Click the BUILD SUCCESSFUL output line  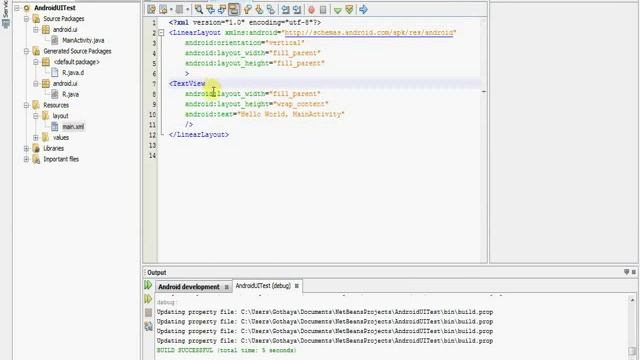coord(227,350)
